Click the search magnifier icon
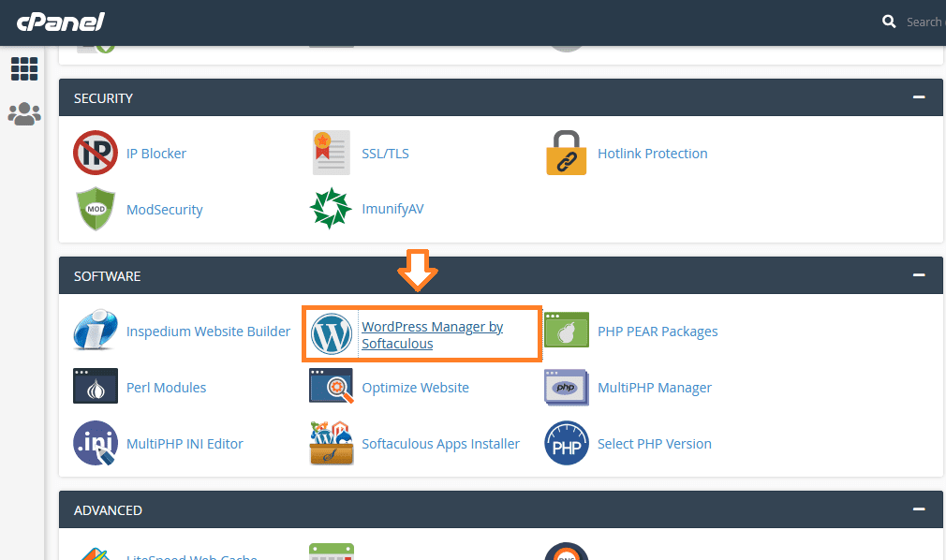Image resolution: width=946 pixels, height=560 pixels. click(x=889, y=22)
